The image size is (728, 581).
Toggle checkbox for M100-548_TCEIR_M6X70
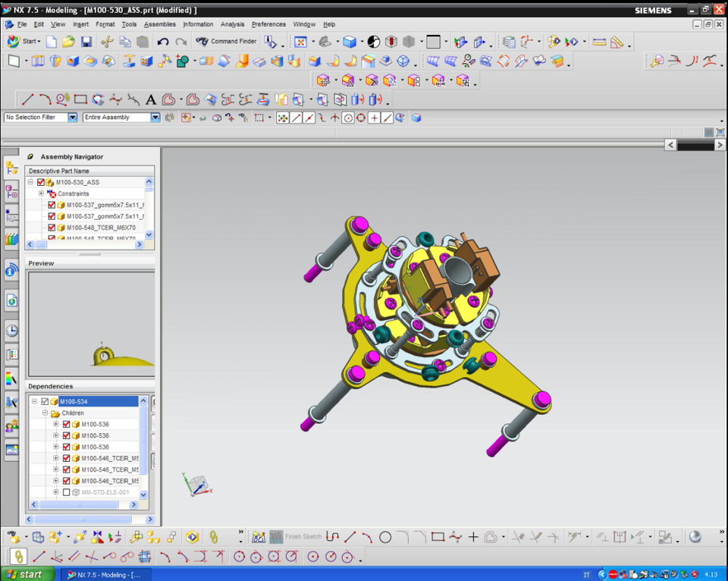click(x=52, y=228)
